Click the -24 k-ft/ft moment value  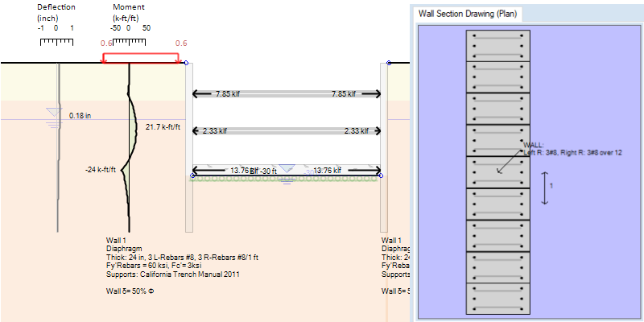click(101, 169)
